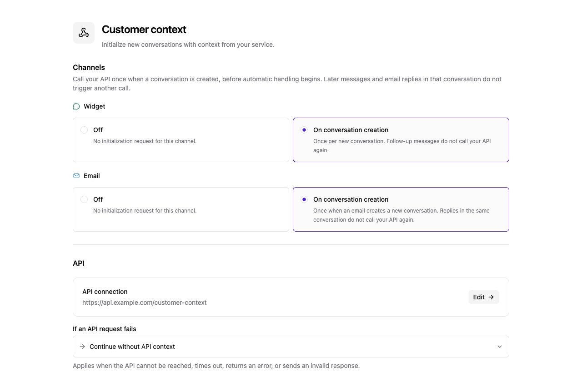
Task: Click 'Once when an email creates' description text
Action: (x=401, y=215)
